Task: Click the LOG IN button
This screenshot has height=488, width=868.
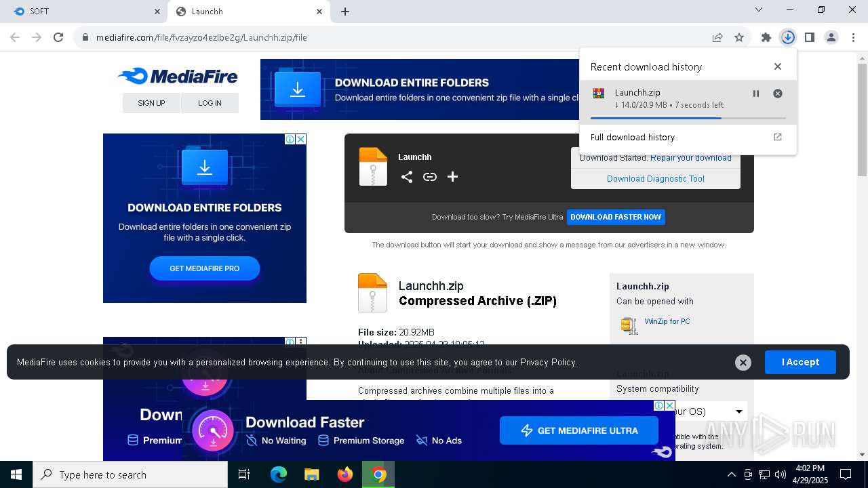Action: tap(210, 103)
